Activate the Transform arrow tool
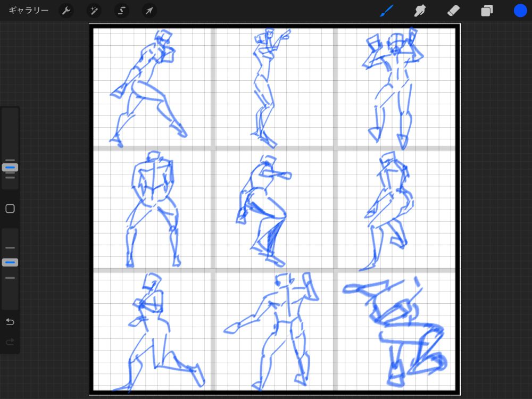 click(x=149, y=11)
